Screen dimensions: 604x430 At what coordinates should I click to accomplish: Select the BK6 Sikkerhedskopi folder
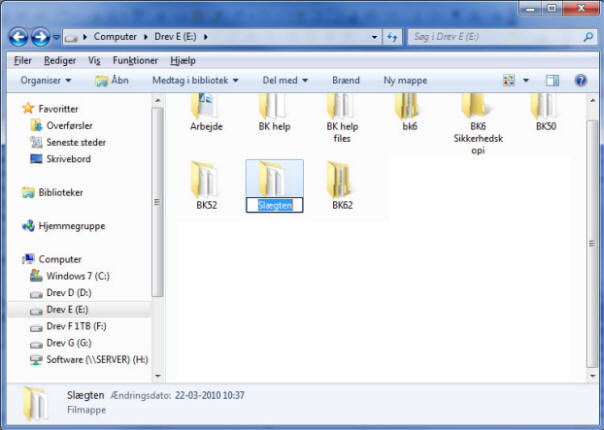point(478,123)
